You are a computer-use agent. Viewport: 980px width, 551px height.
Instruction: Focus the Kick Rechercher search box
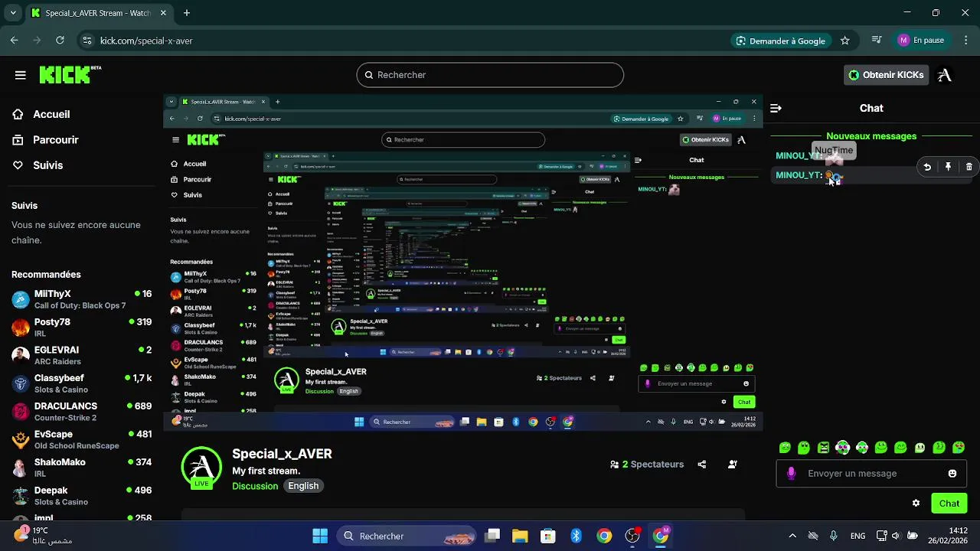(x=490, y=75)
